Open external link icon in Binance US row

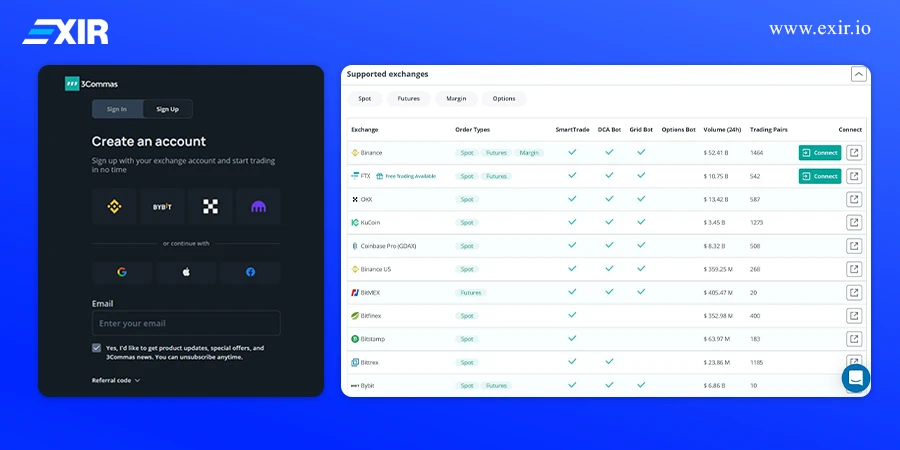click(x=854, y=269)
